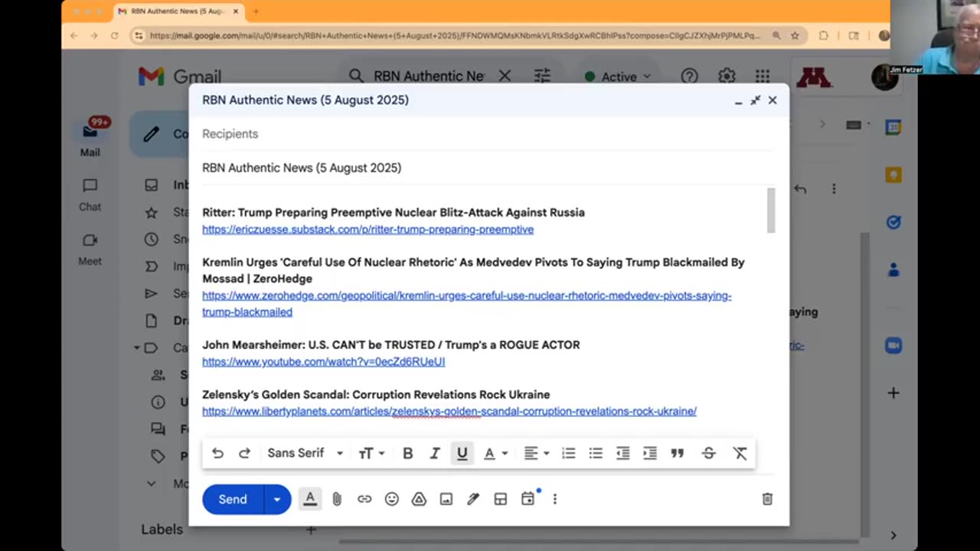Image resolution: width=980 pixels, height=551 pixels.
Task: Open a new browser tab
Action: [x=256, y=11]
